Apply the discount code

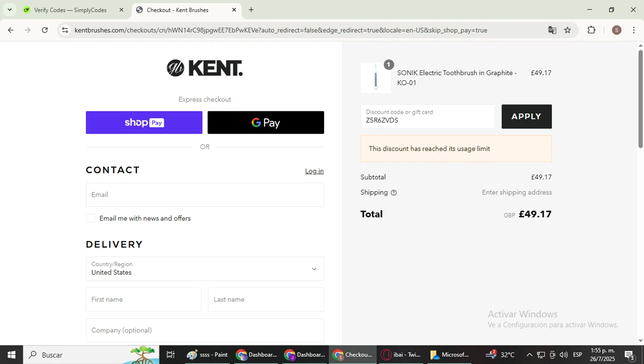tap(526, 116)
